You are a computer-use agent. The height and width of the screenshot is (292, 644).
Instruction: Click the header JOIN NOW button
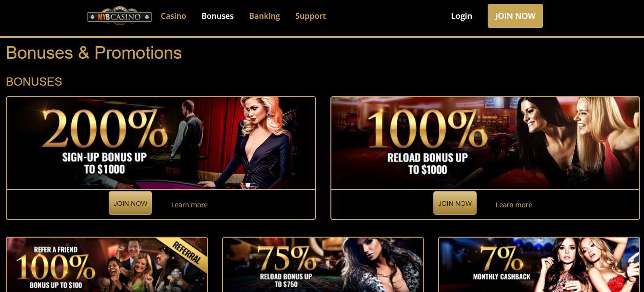coord(515,16)
